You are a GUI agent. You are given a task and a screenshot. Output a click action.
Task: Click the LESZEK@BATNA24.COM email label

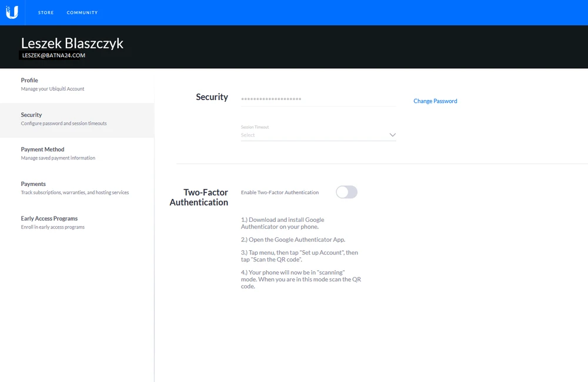pyautogui.click(x=54, y=55)
